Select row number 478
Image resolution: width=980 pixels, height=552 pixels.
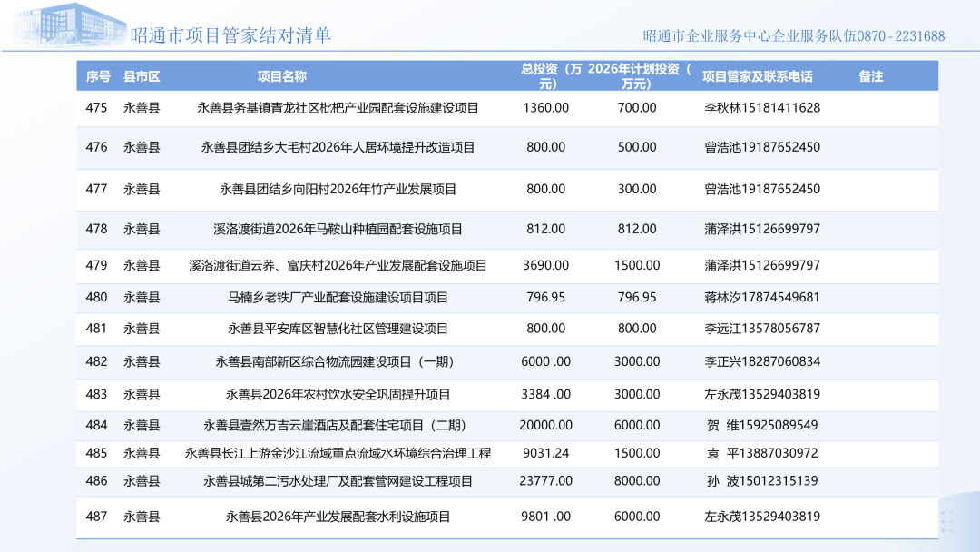click(96, 230)
